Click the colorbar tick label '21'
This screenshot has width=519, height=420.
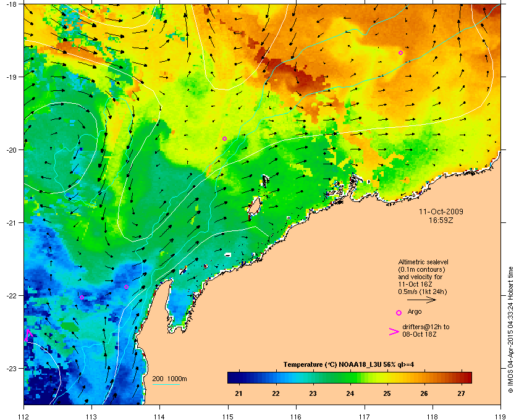[x=238, y=393]
